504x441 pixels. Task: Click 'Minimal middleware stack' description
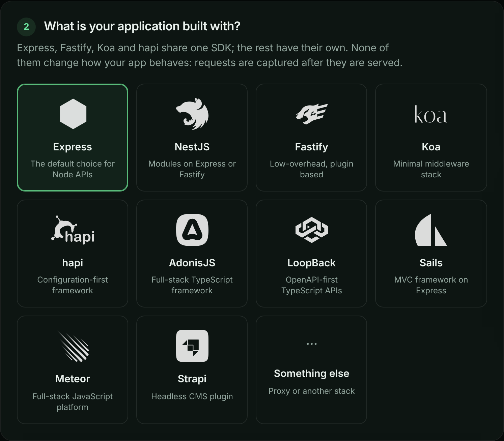(x=431, y=169)
